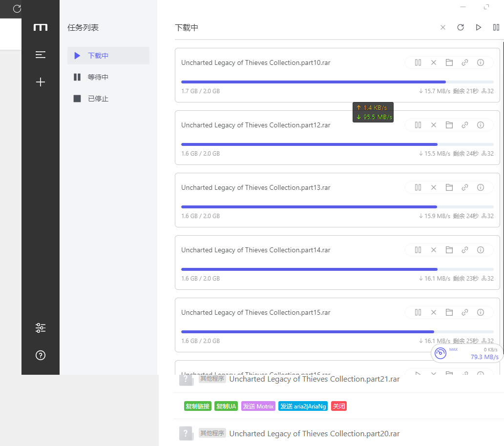Viewport: 504px width, 446px height.
Task: Resume all tasks with header play icon
Action: 478,28
